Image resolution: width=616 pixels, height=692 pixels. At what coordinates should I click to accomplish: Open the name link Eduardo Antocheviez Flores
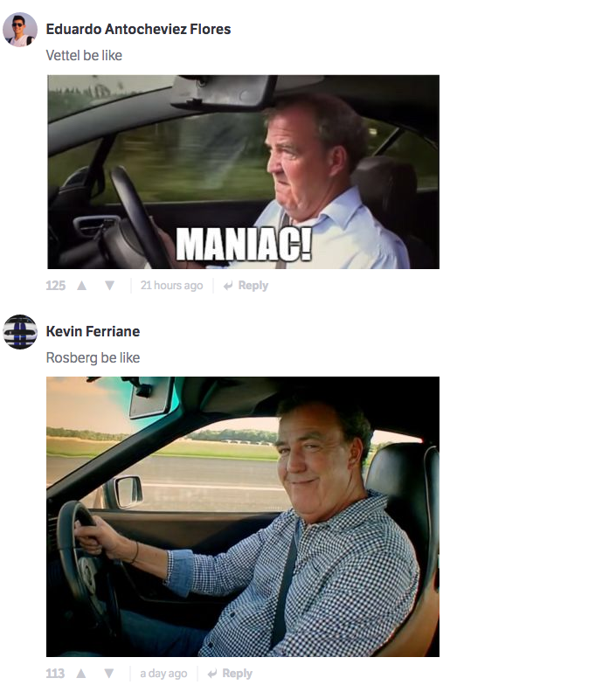pyautogui.click(x=139, y=29)
